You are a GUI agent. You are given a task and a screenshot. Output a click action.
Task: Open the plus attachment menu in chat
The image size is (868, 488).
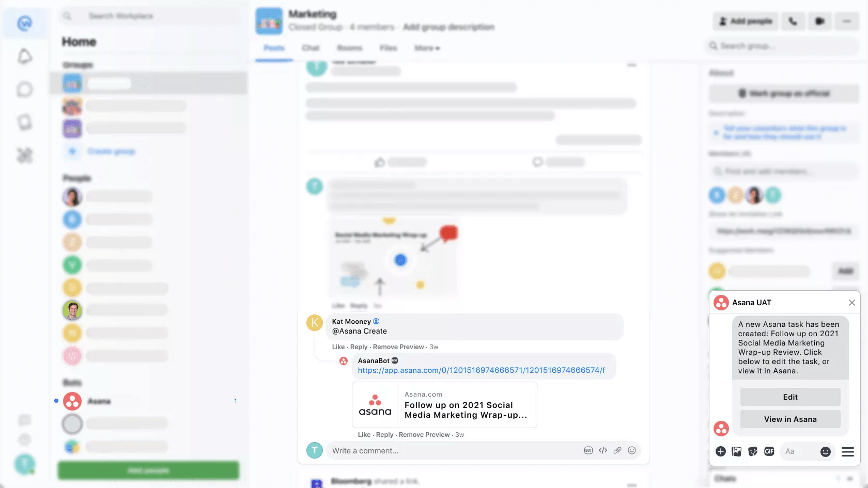coord(721,451)
